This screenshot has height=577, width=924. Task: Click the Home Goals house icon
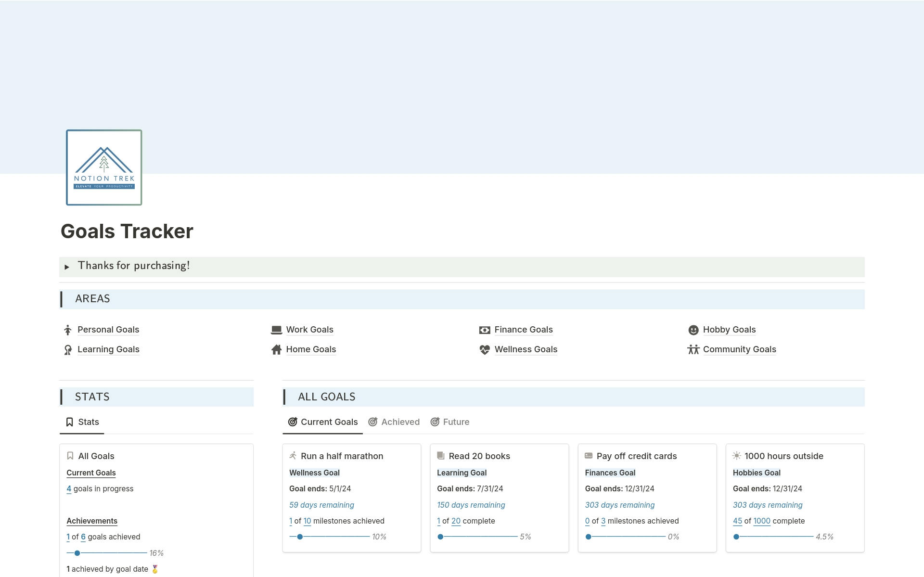[276, 350]
